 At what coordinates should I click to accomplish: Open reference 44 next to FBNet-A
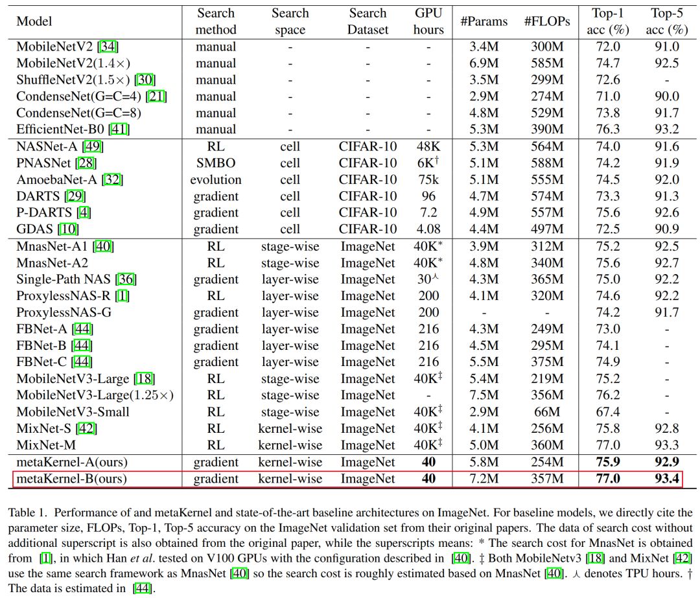[x=82, y=329]
